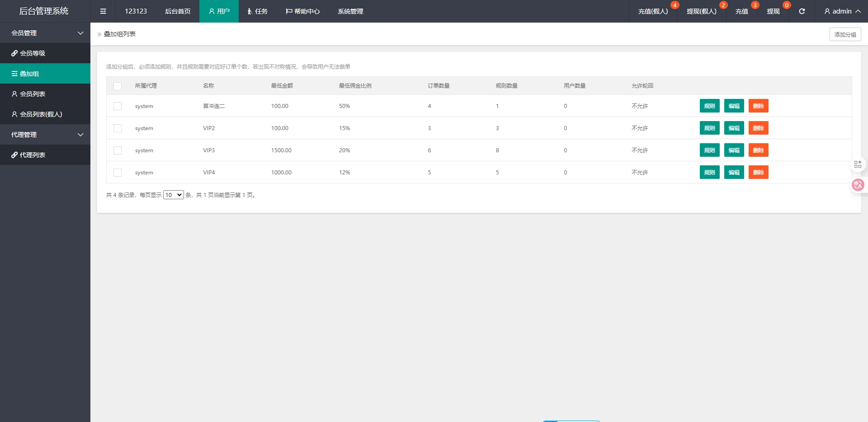This screenshot has height=422, width=868.
Task: Click the refresh icon in top bar
Action: tap(802, 11)
